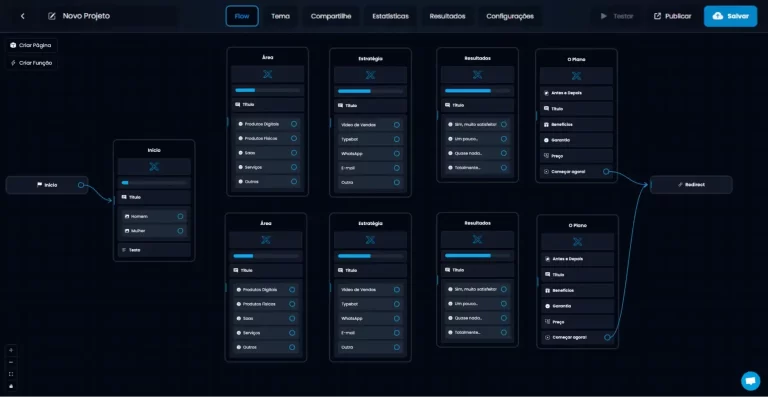Screen dimensions: 768x397
Task: Open the chat support bubble
Action: 750,380
